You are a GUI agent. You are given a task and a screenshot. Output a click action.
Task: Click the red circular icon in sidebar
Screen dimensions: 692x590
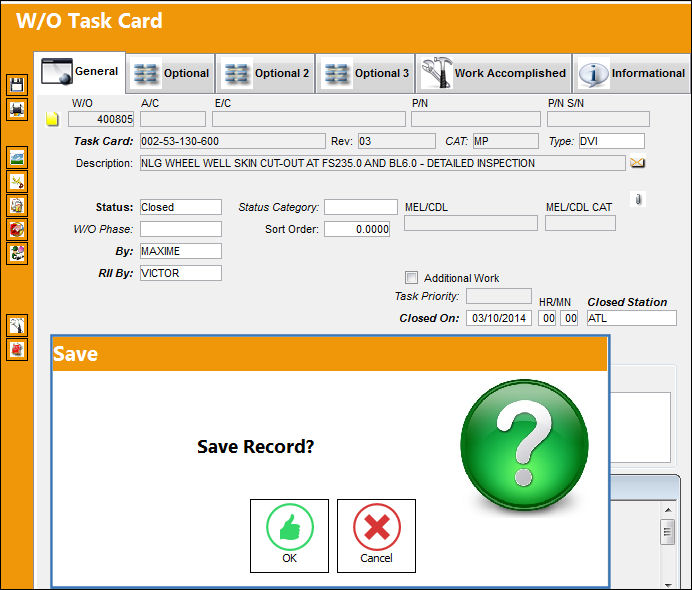click(17, 229)
